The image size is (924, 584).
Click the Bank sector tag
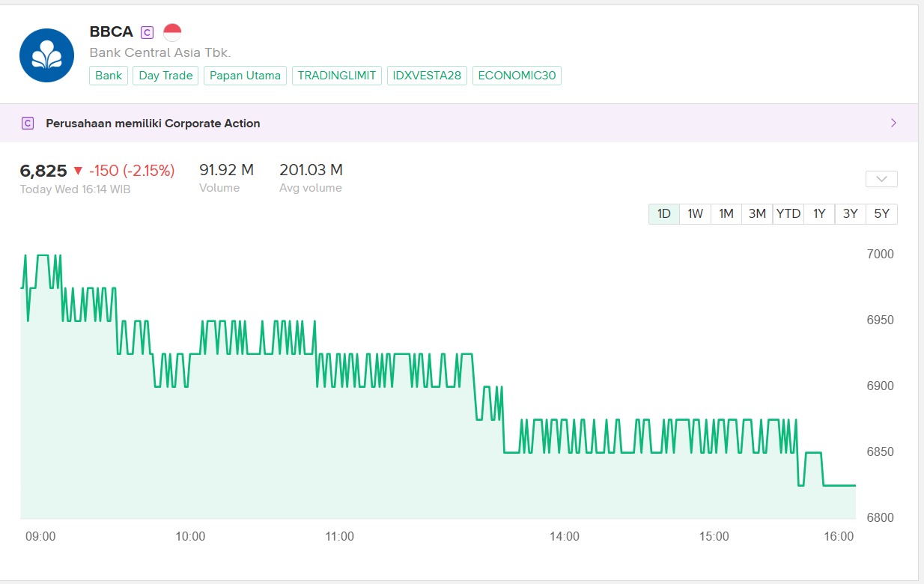coord(109,76)
